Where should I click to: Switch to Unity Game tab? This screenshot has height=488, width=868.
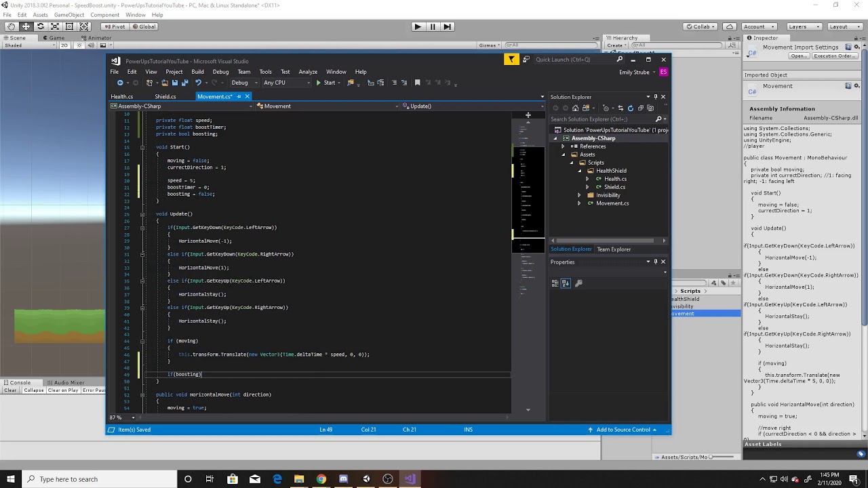(53, 38)
